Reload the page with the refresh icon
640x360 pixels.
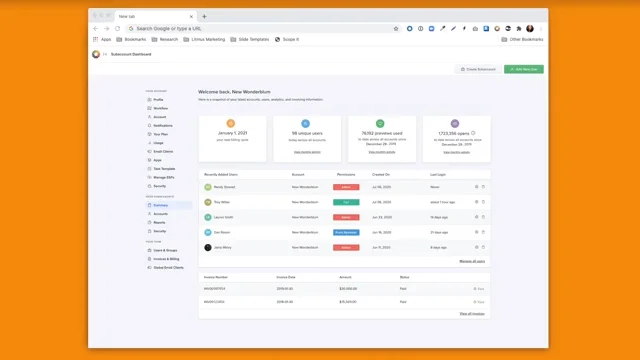click(118, 29)
